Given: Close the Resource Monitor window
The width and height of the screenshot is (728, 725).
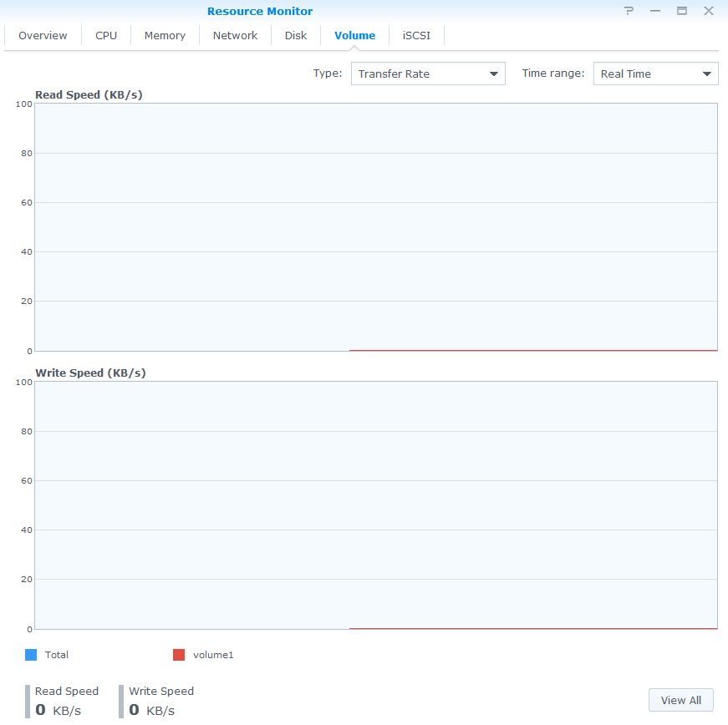Looking at the screenshot, I should click(709, 11).
